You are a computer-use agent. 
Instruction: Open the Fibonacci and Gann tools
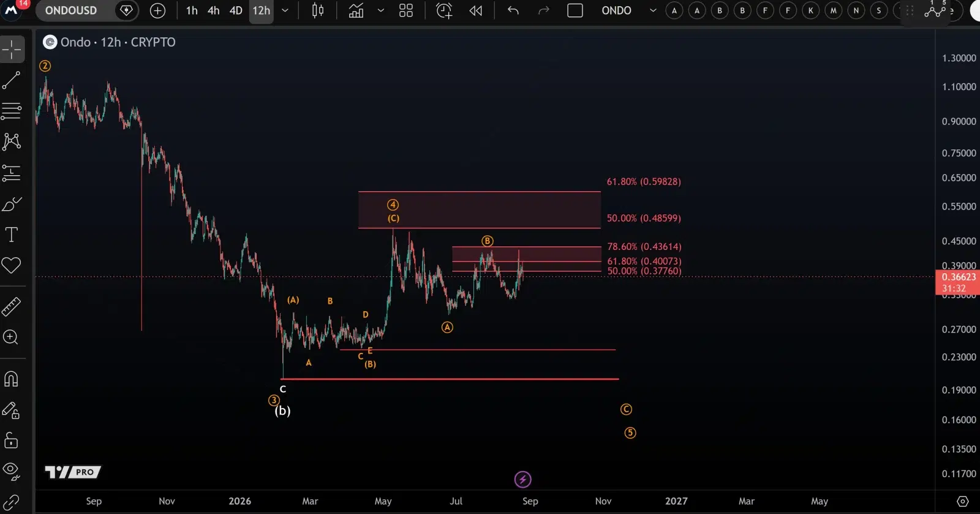tap(12, 111)
